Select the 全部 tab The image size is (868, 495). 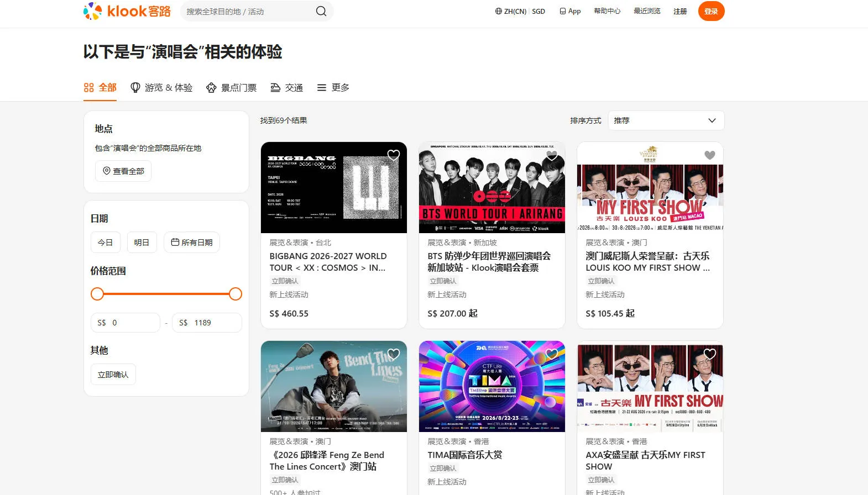click(100, 88)
